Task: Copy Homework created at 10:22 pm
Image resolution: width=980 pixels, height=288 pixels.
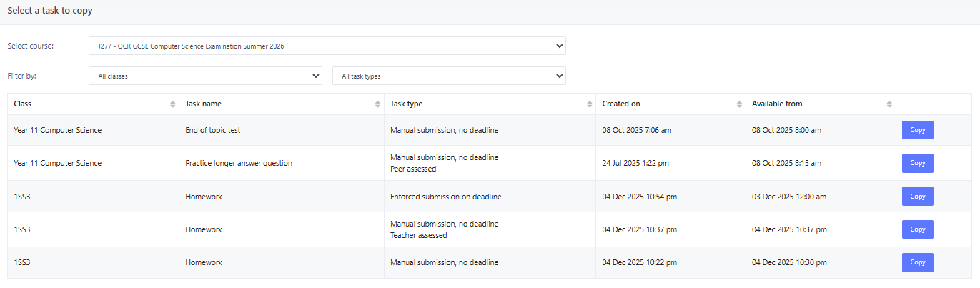Action: coord(917,262)
